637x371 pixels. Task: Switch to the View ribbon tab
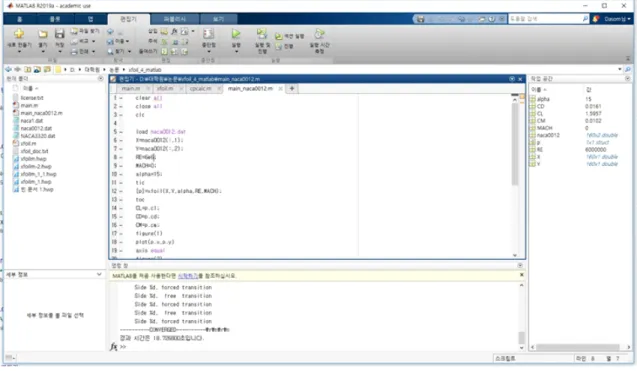[x=219, y=19]
